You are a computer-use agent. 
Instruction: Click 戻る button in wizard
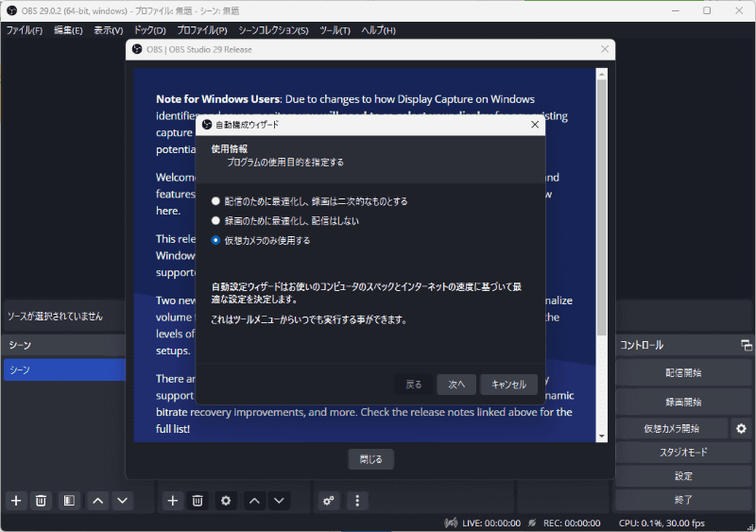[x=413, y=385]
